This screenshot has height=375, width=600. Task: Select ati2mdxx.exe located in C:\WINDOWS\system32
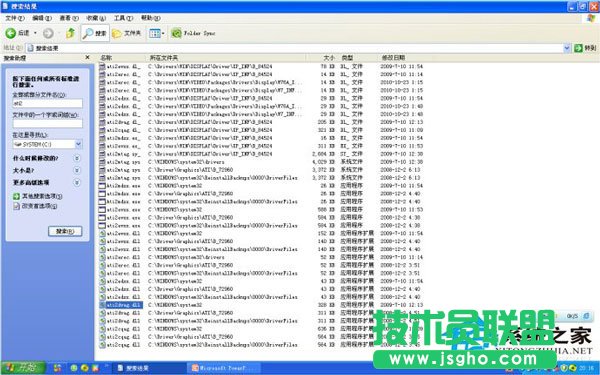[x=124, y=186]
